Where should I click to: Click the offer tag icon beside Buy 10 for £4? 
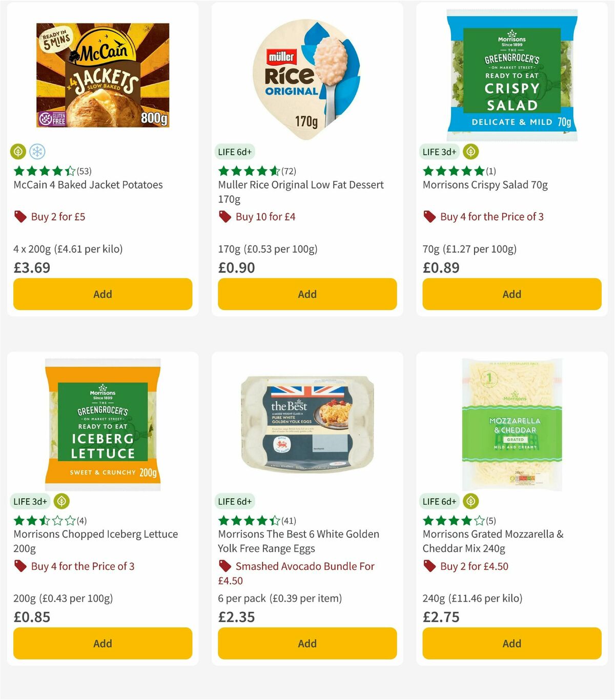225,216
